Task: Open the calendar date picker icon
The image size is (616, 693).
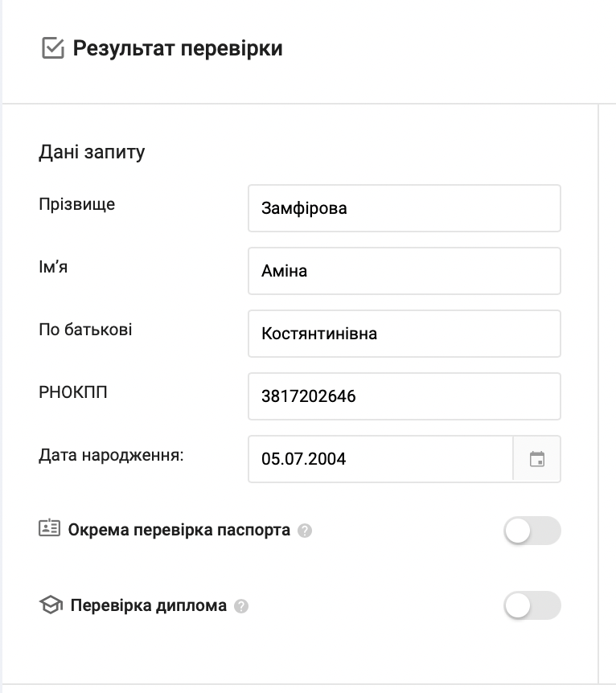Action: 537,459
